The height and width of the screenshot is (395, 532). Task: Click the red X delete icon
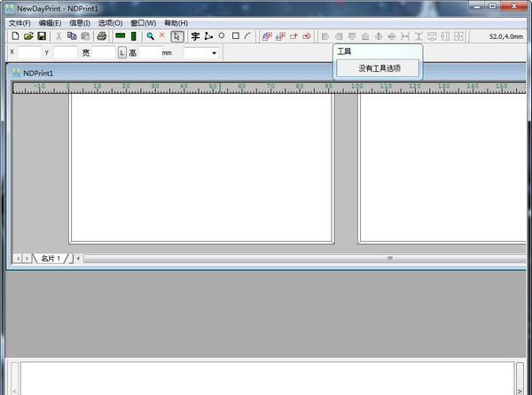[x=162, y=35]
